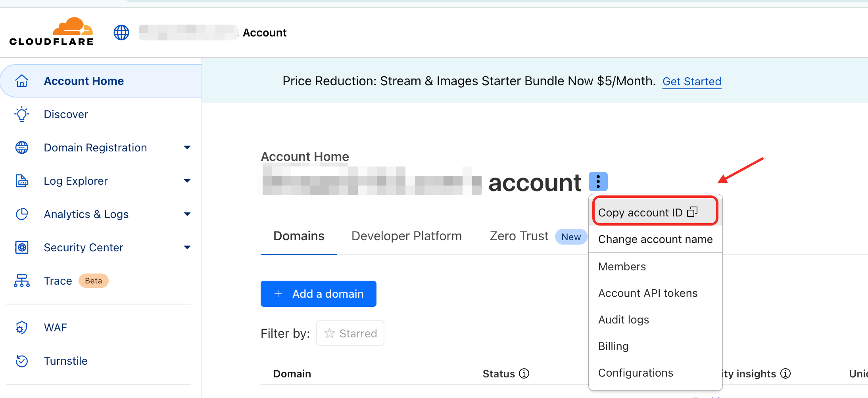The image size is (868, 398).
Task: Toggle the Starred filter
Action: point(350,333)
